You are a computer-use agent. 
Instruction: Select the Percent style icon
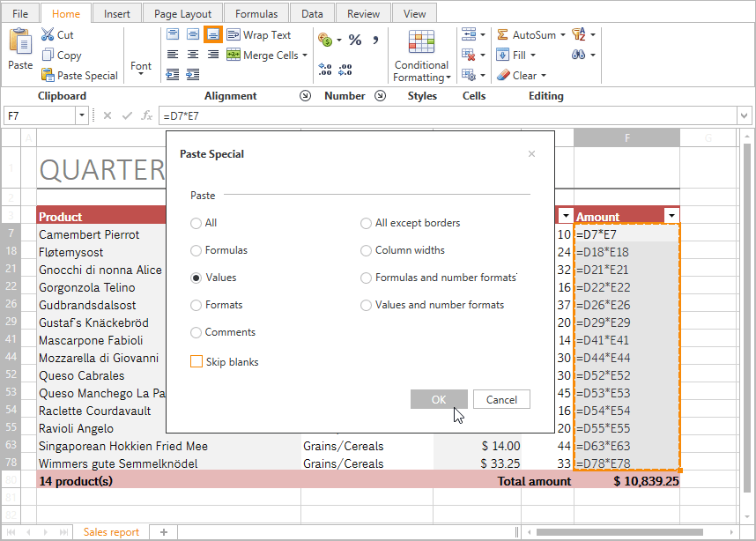(355, 40)
